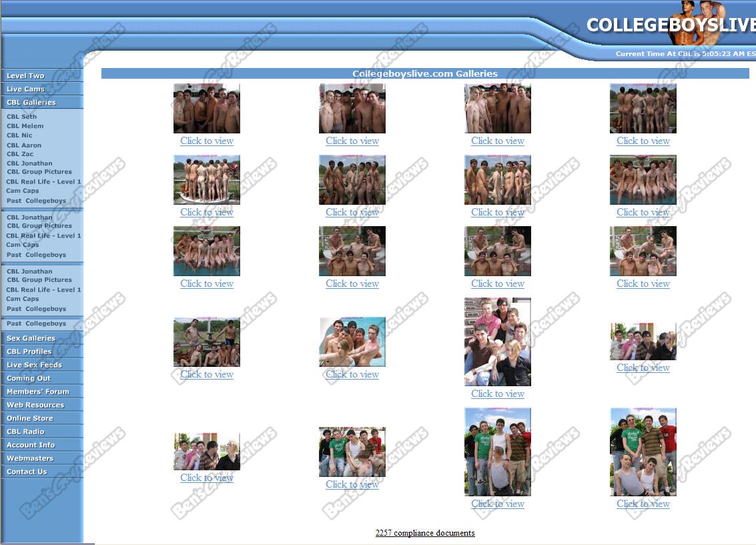Go to the Online Store

[x=30, y=418]
